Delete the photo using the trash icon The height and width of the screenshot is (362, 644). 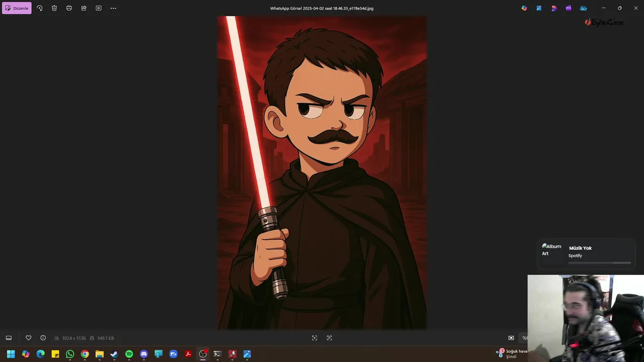coord(54,8)
